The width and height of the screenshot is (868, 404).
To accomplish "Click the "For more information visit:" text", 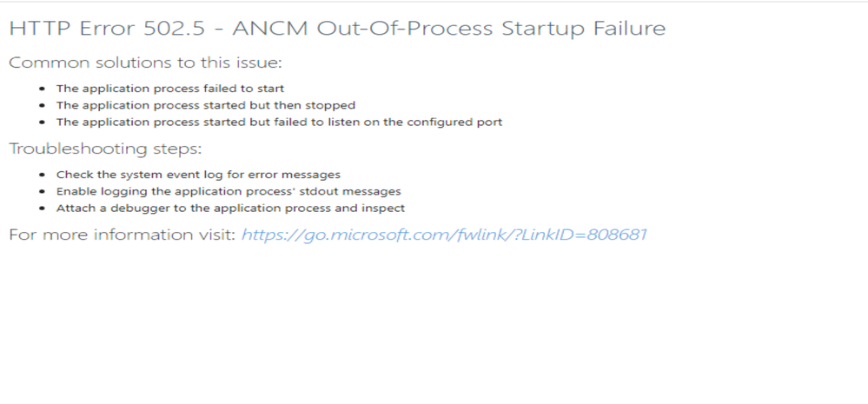I will 122,235.
